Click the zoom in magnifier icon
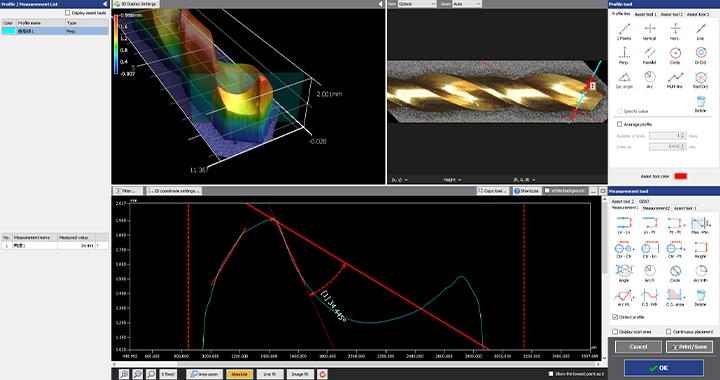The width and height of the screenshot is (720, 380). [x=124, y=374]
